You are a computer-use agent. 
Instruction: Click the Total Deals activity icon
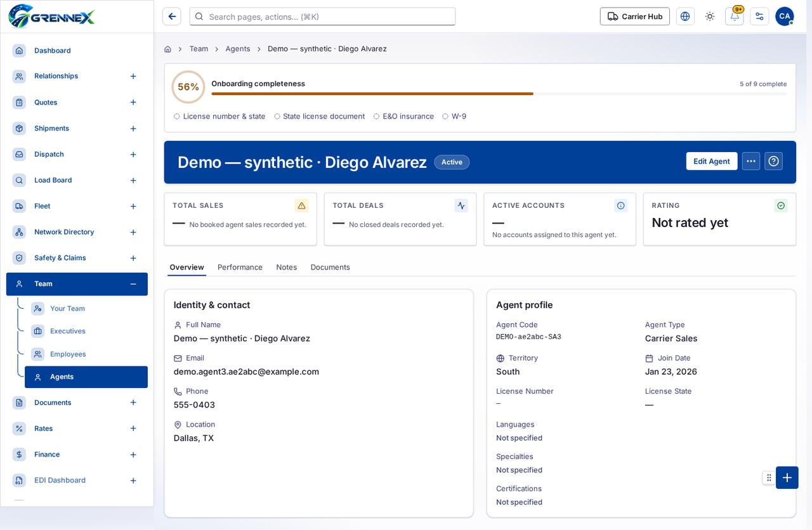tap(461, 205)
